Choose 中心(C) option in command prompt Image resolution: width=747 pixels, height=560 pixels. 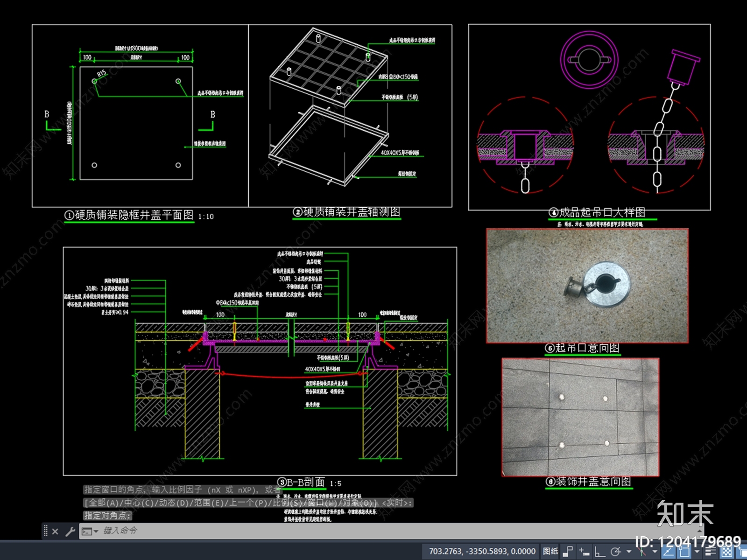tap(139, 503)
